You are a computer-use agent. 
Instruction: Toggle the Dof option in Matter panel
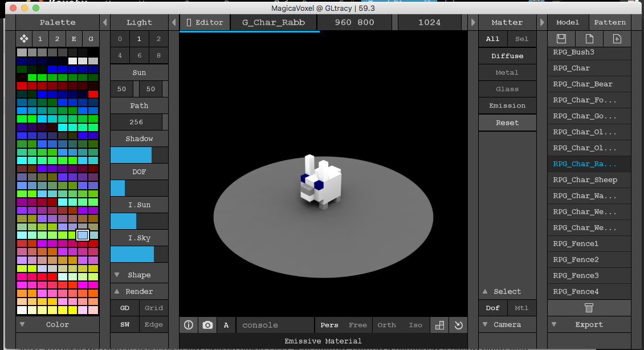point(492,308)
